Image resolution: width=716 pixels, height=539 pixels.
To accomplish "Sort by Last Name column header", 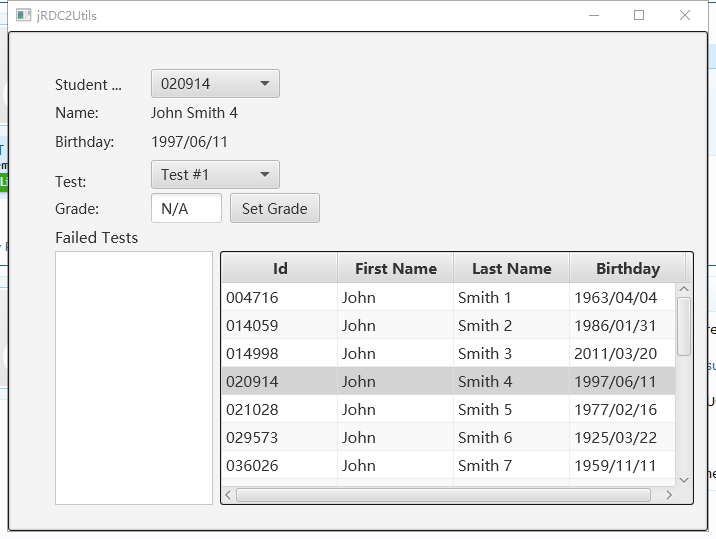I will [x=511, y=268].
